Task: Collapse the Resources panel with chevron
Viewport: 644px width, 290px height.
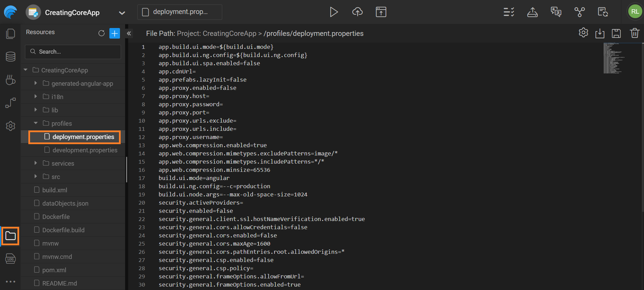Action: (x=129, y=33)
